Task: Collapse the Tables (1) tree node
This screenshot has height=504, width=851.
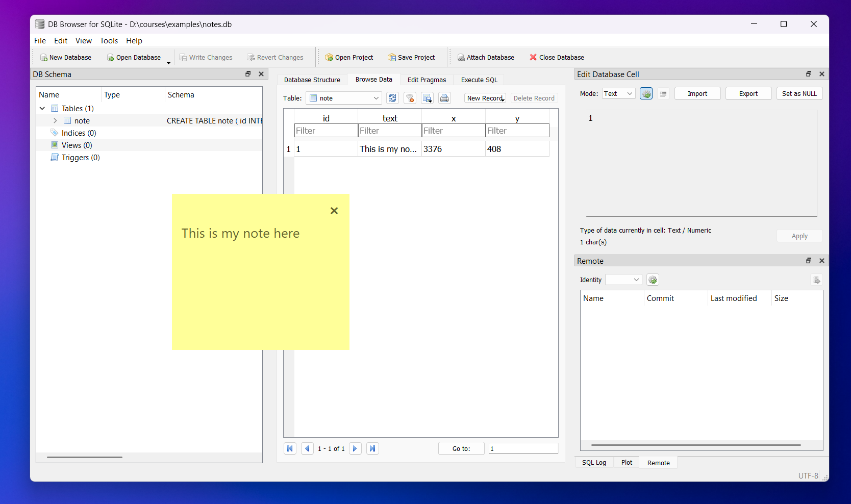Action: (x=42, y=109)
